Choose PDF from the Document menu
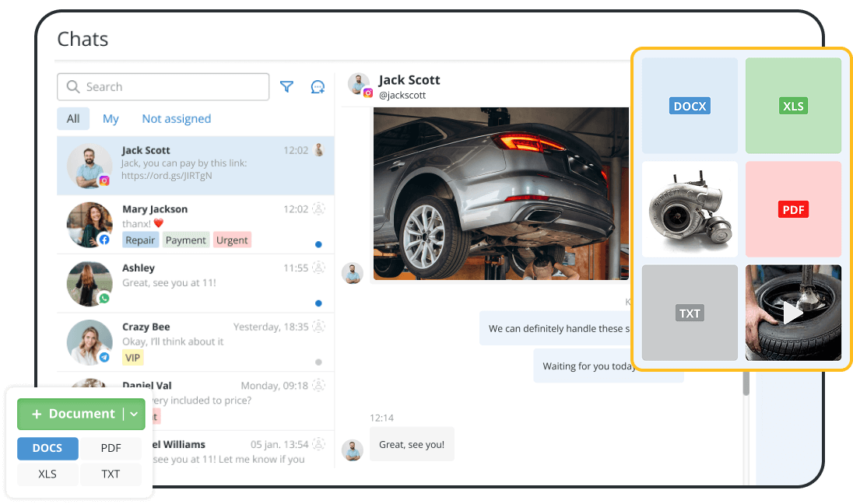Viewport: 853px width, 504px height. (111, 448)
